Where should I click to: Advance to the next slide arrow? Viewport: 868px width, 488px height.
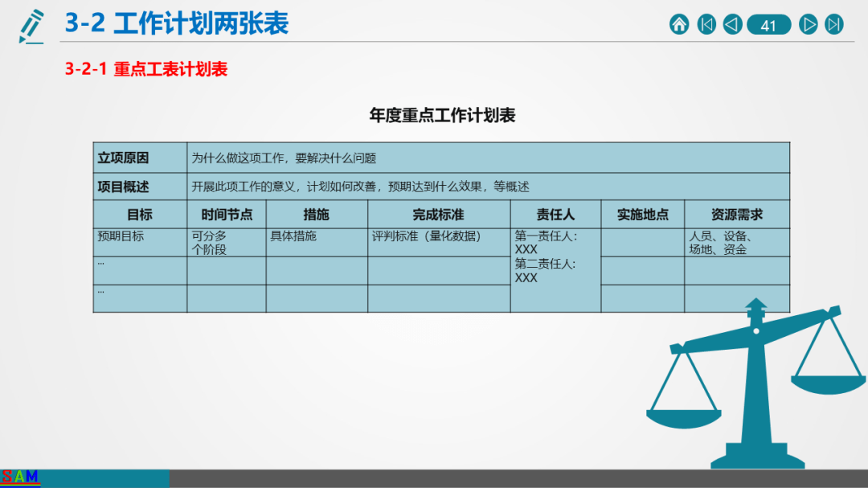pos(809,24)
